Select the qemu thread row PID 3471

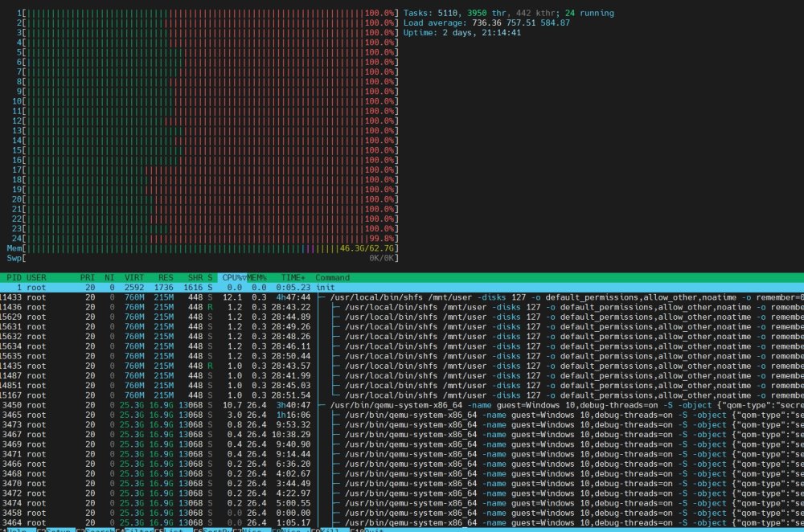coord(402,454)
